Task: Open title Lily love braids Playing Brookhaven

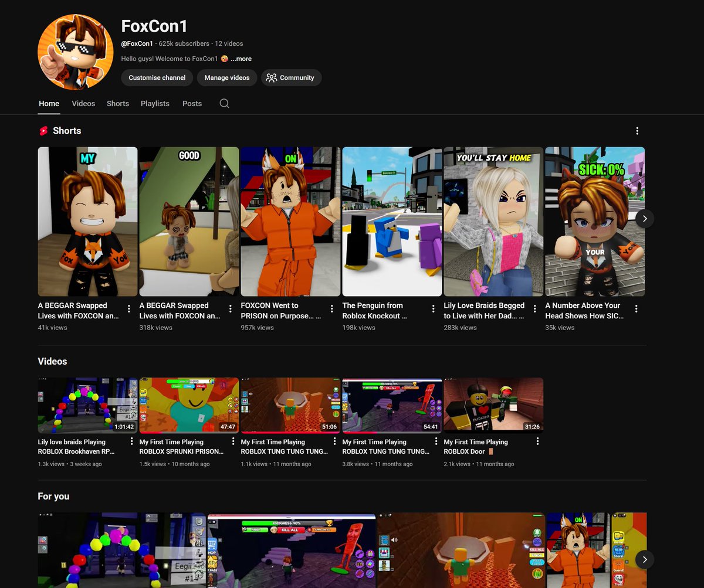Action: [x=76, y=447]
